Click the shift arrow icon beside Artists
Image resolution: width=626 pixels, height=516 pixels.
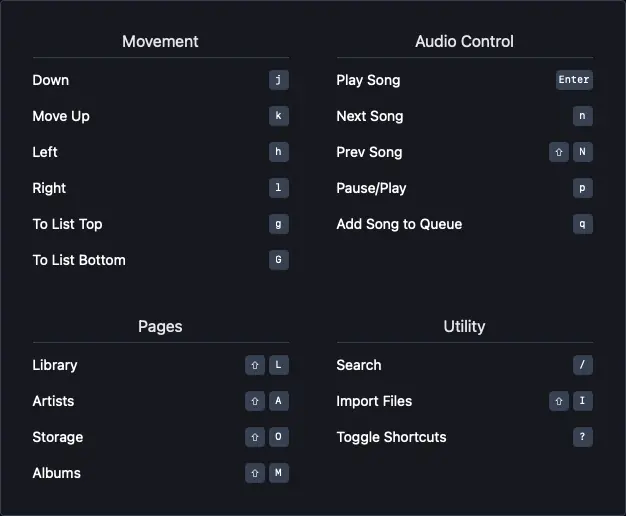pyautogui.click(x=255, y=401)
